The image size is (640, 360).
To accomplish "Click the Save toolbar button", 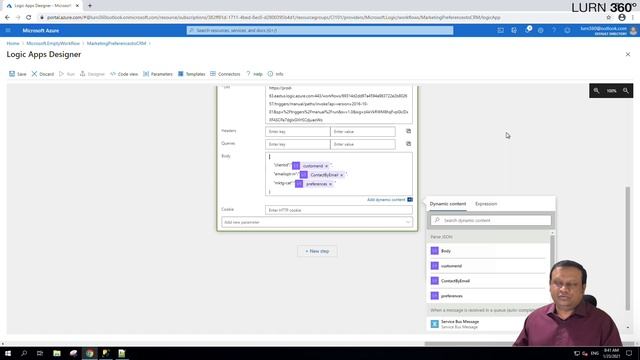I will (18, 74).
